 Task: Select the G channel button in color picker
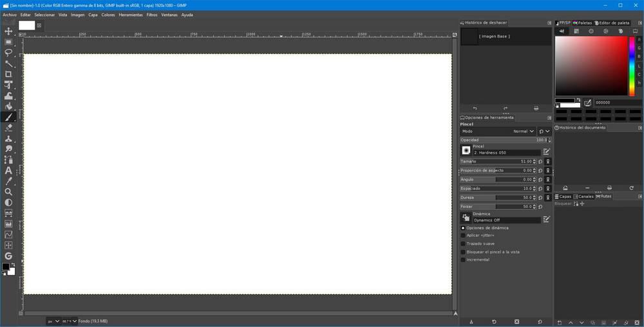click(x=639, y=48)
